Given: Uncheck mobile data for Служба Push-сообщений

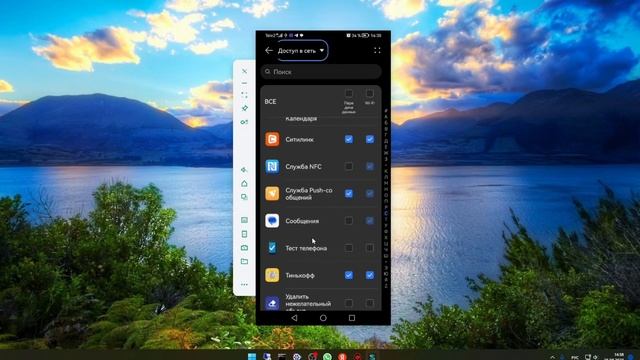Looking at the screenshot, I should (x=349, y=193).
